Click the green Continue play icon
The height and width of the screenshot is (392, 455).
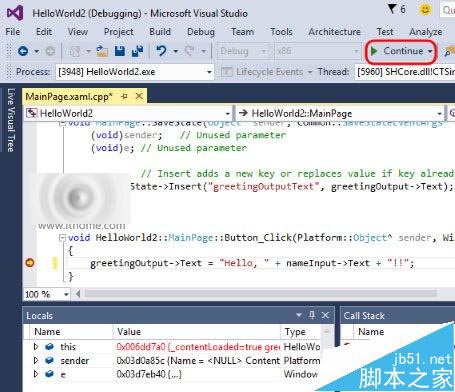374,51
